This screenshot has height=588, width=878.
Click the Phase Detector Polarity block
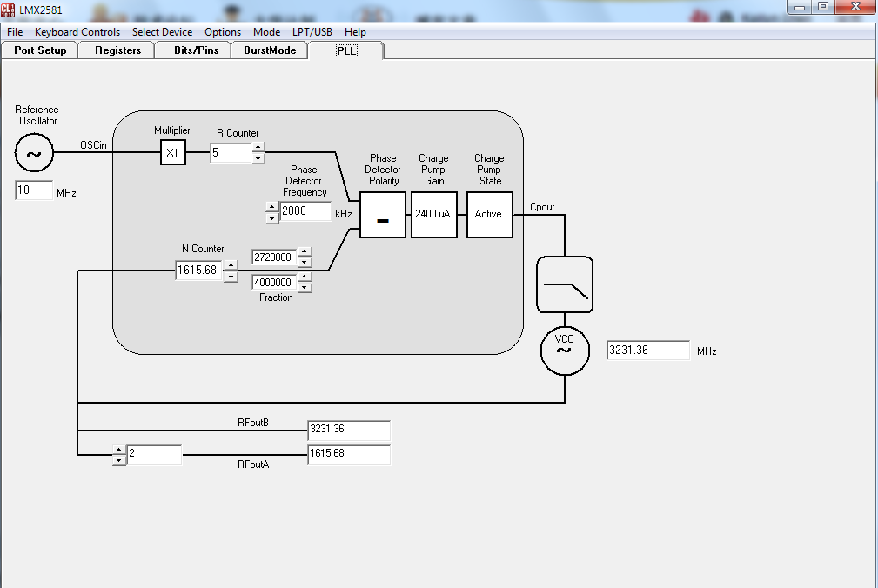click(x=383, y=215)
